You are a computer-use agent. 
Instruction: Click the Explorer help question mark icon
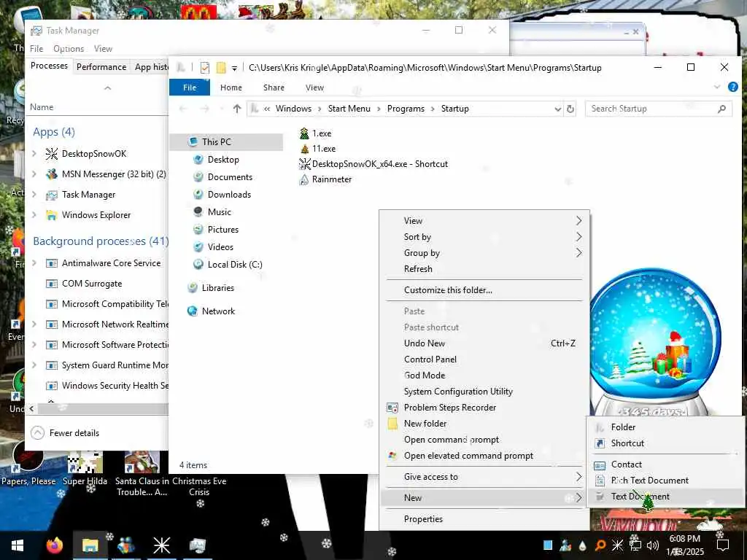[x=732, y=87]
